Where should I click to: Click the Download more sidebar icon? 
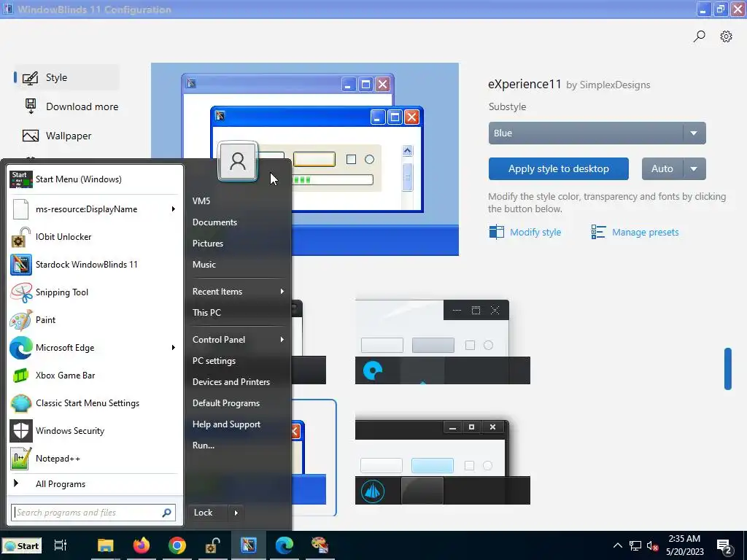point(31,106)
